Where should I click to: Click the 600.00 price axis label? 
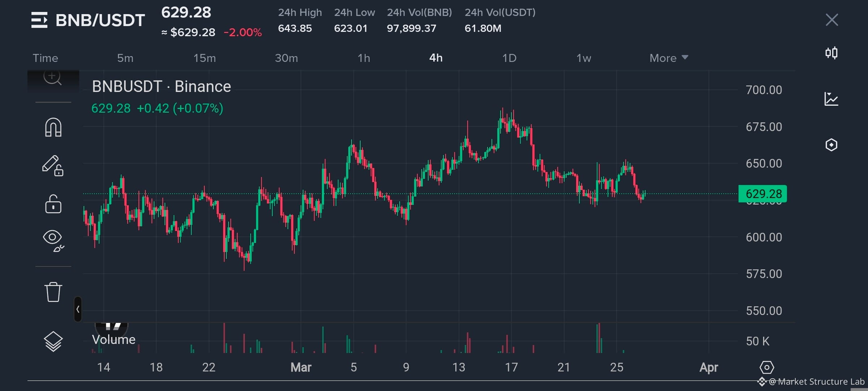pos(764,237)
